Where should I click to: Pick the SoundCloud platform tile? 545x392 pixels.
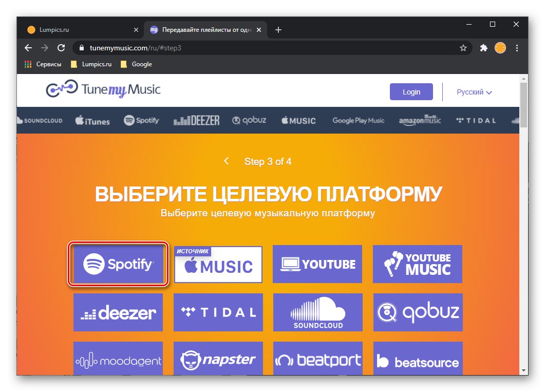pyautogui.click(x=317, y=312)
